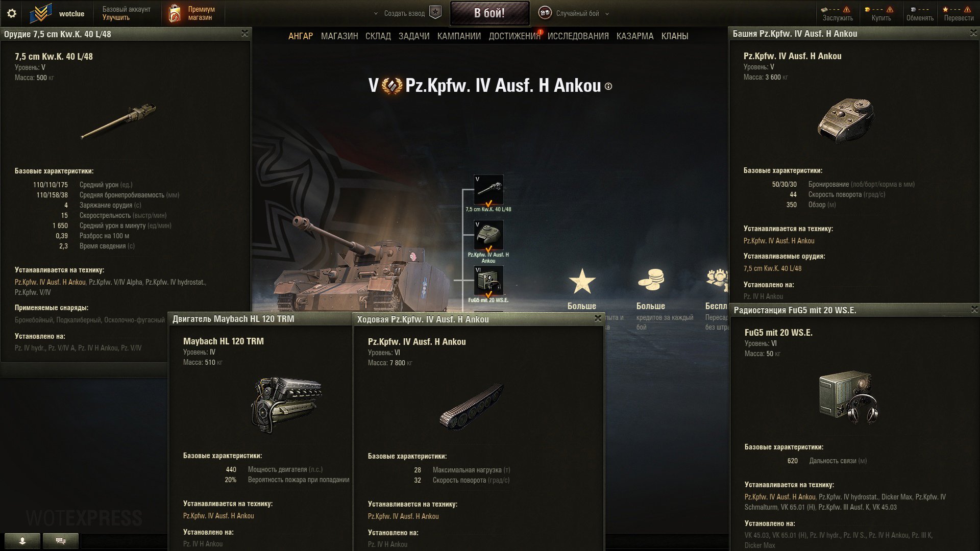Go to the КАЗАРМА tab

pos(635,36)
